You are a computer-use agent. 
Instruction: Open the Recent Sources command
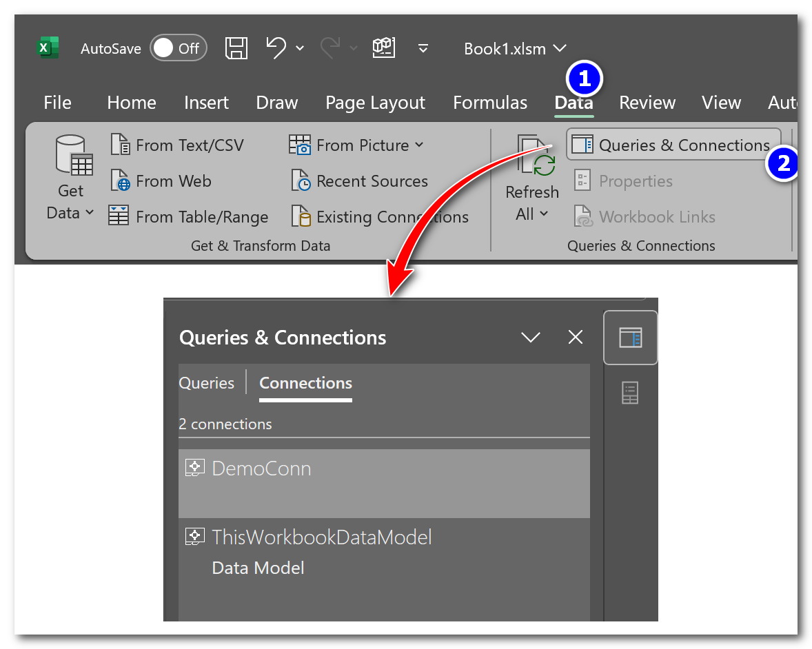pos(359,181)
